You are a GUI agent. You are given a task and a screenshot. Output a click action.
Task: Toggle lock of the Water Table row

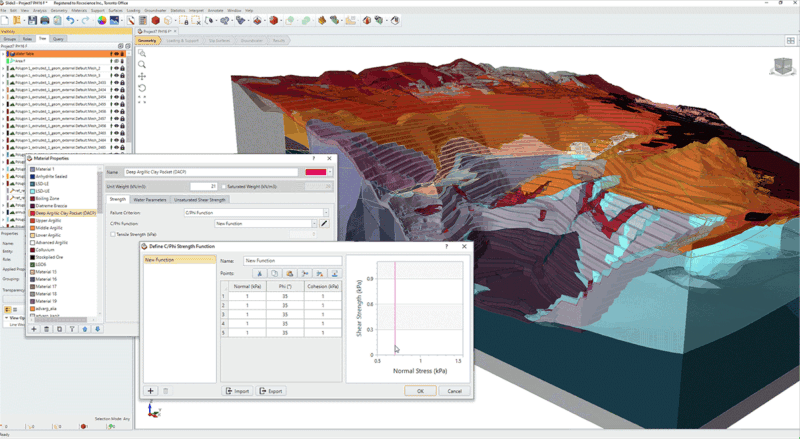pyautogui.click(x=122, y=54)
